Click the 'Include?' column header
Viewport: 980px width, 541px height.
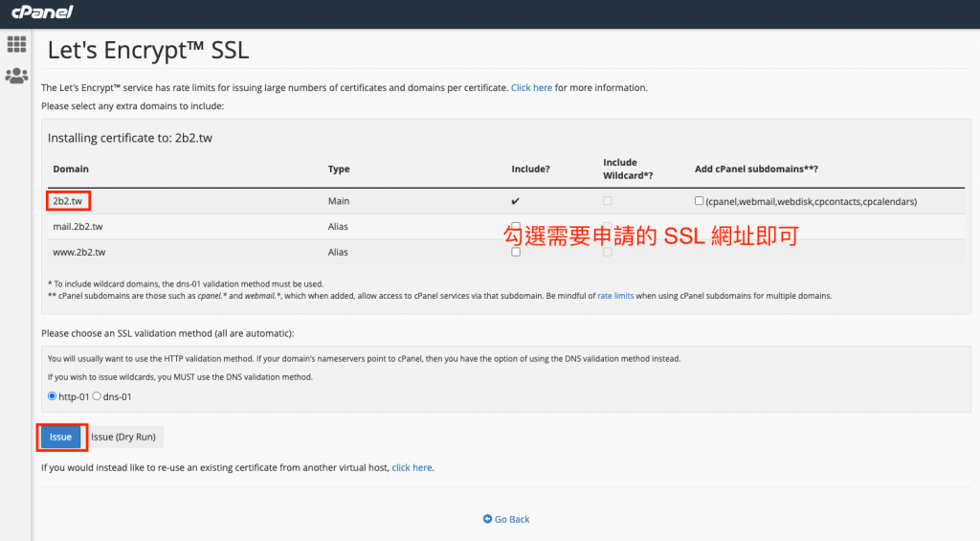tap(530, 169)
